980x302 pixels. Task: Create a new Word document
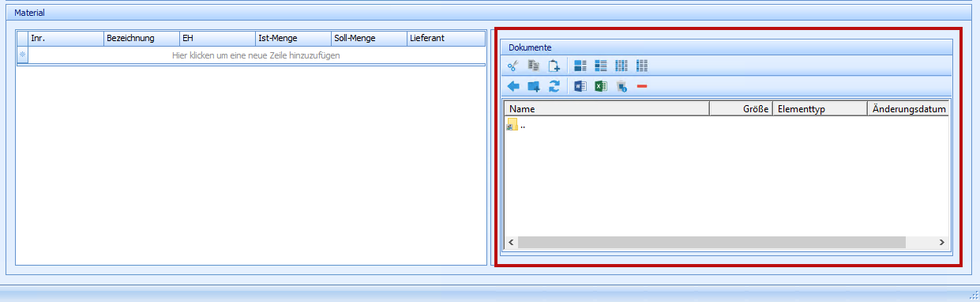[580, 86]
